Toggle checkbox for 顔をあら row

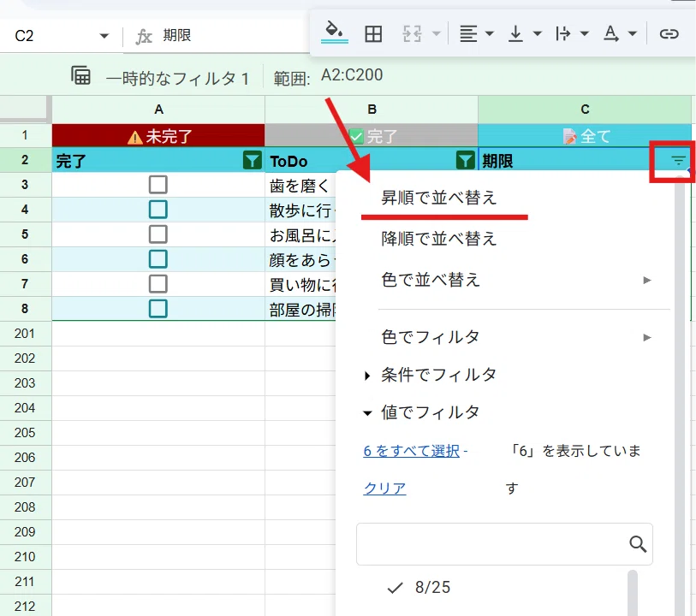coord(158,259)
